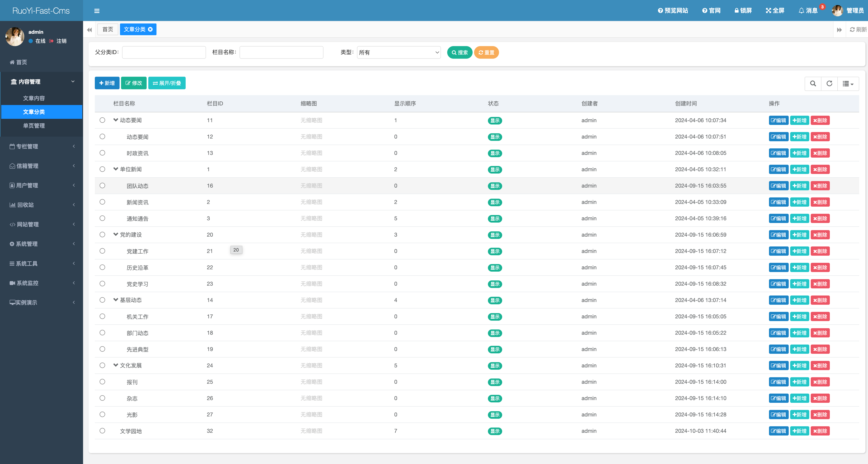868x464 pixels.
Task: Toggle sidebar with hamburger menu icon
Action: click(97, 11)
